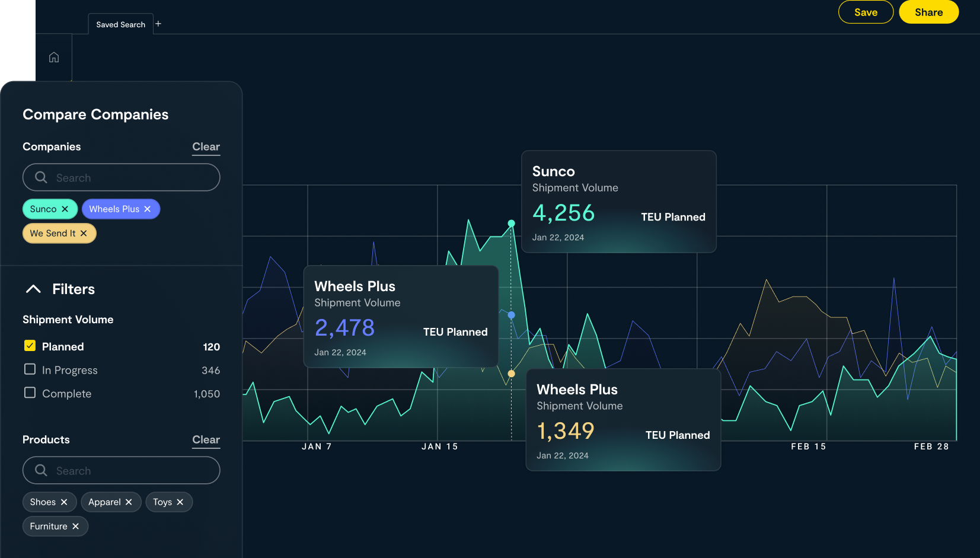Remove the Apparel product filter
This screenshot has width=980, height=558.
pos(130,502)
